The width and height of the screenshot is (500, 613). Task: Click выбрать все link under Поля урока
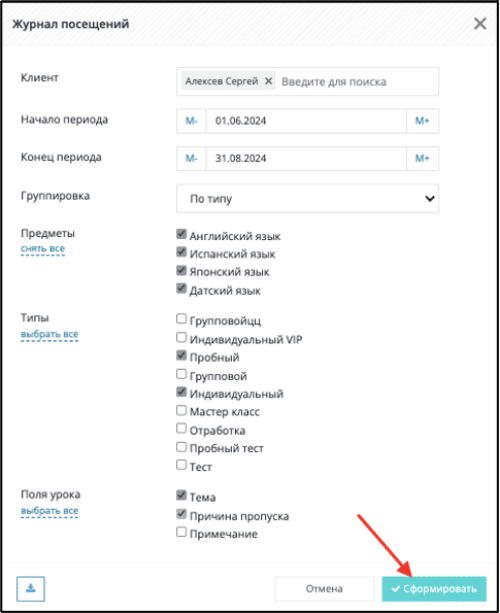click(49, 511)
